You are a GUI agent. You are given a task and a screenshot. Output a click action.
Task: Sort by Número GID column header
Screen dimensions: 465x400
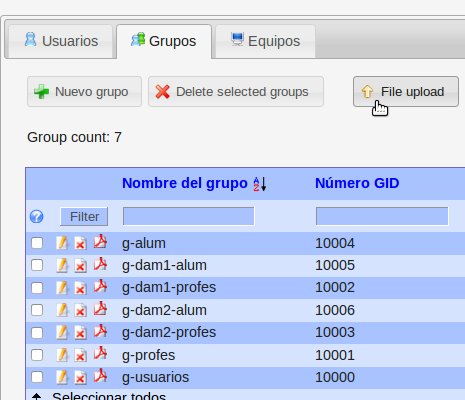[x=357, y=183]
